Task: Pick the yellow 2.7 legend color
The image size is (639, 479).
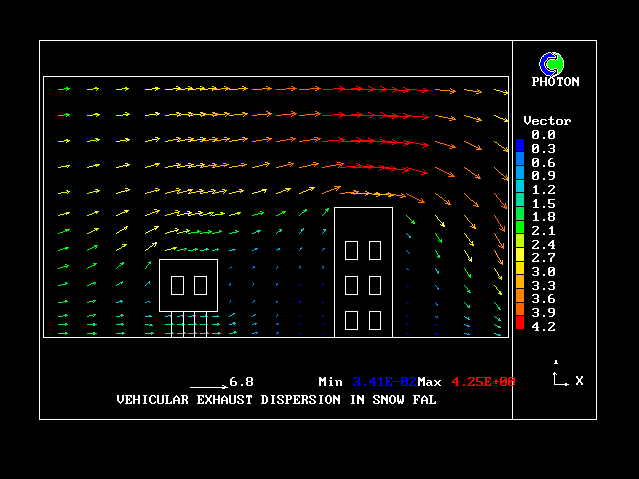Action: pyautogui.click(x=520, y=256)
